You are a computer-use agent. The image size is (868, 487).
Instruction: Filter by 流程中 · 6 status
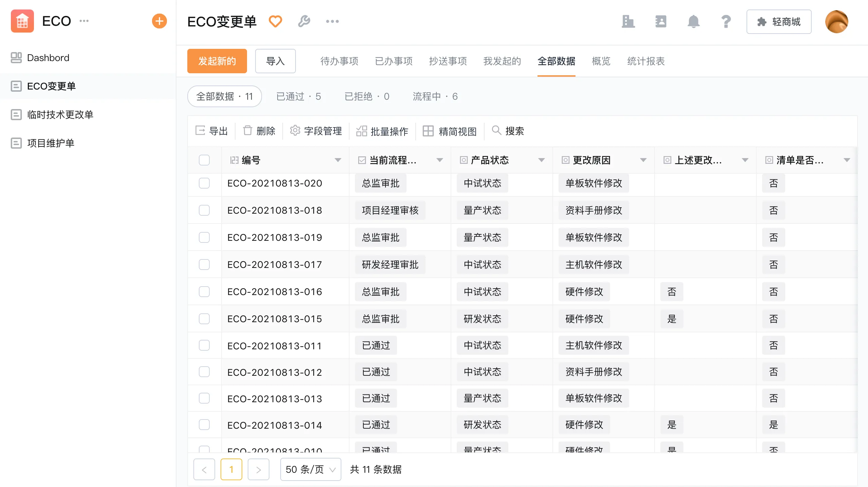pos(435,96)
